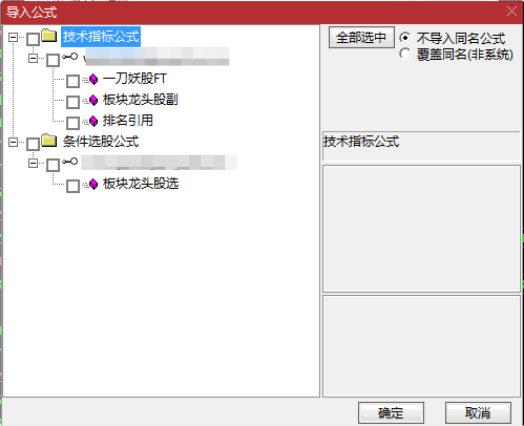Collapse the subgroup under 技术指标公式
The width and height of the screenshot is (524, 426).
(33, 58)
